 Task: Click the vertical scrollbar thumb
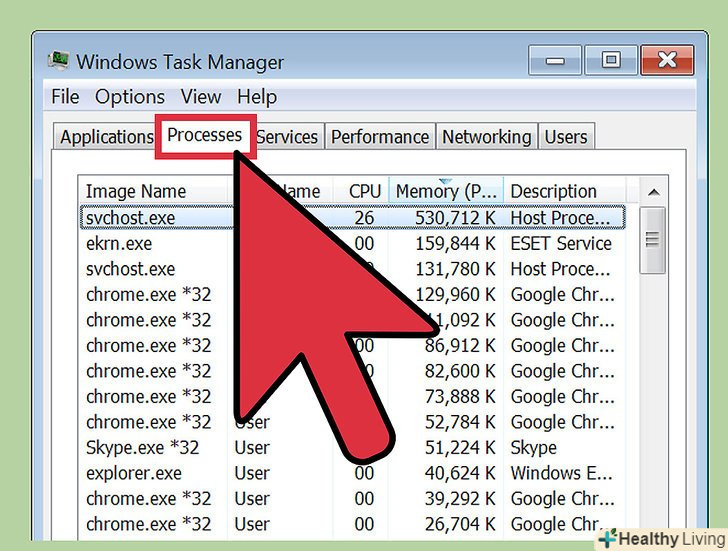pos(652,240)
